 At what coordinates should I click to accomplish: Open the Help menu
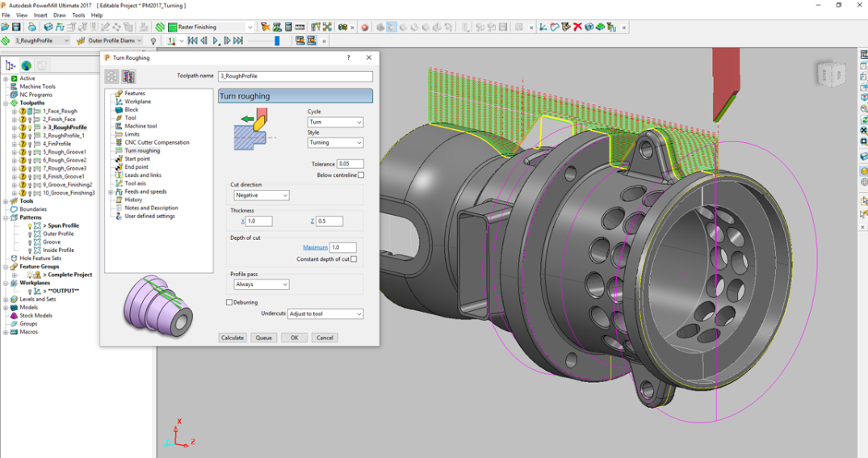pyautogui.click(x=97, y=15)
